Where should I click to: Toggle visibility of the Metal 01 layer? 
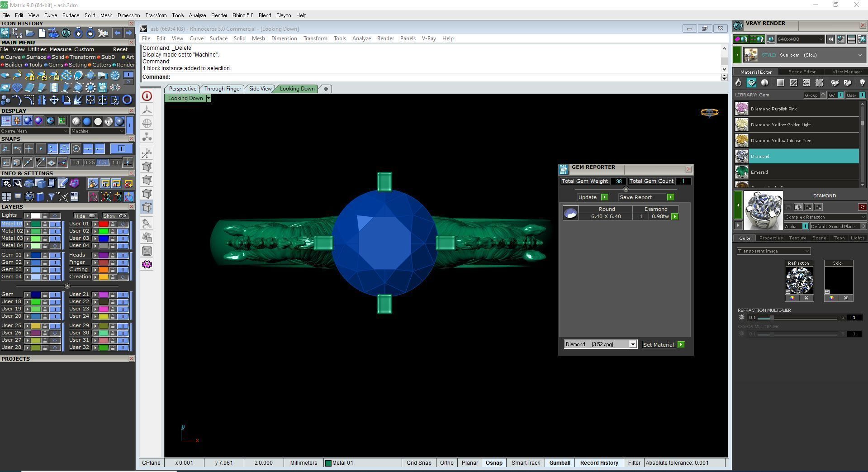click(x=55, y=224)
